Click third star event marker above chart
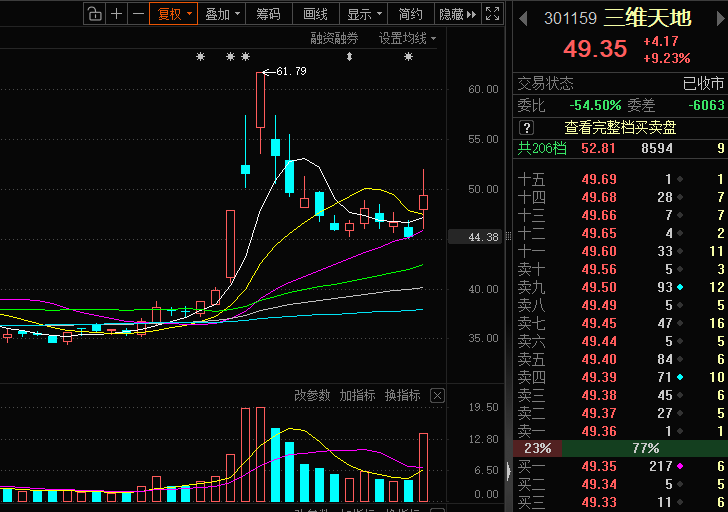The width and height of the screenshot is (728, 512). [246, 57]
